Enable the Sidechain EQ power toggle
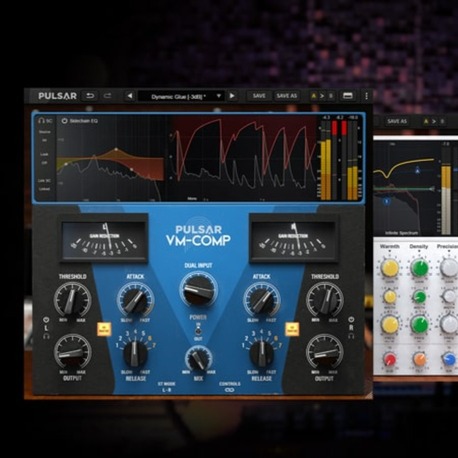The image size is (458, 458). point(64,121)
